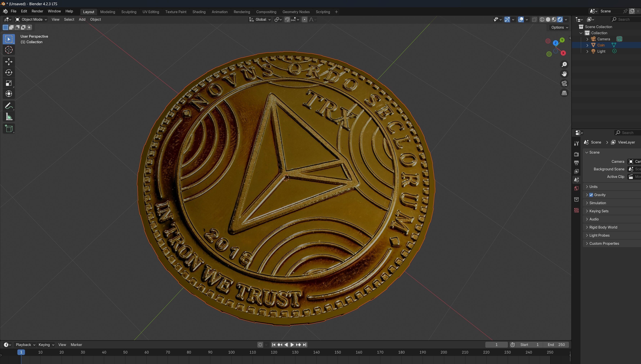Open the viewport shading options arrow

[x=566, y=19]
